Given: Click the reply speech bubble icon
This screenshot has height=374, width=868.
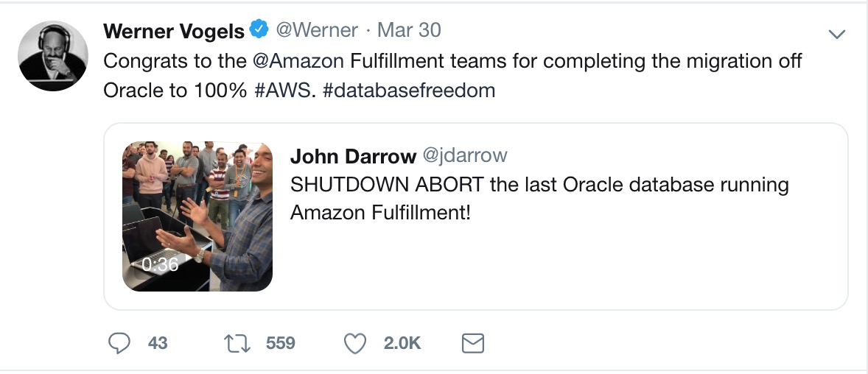Looking at the screenshot, I should pos(119,343).
